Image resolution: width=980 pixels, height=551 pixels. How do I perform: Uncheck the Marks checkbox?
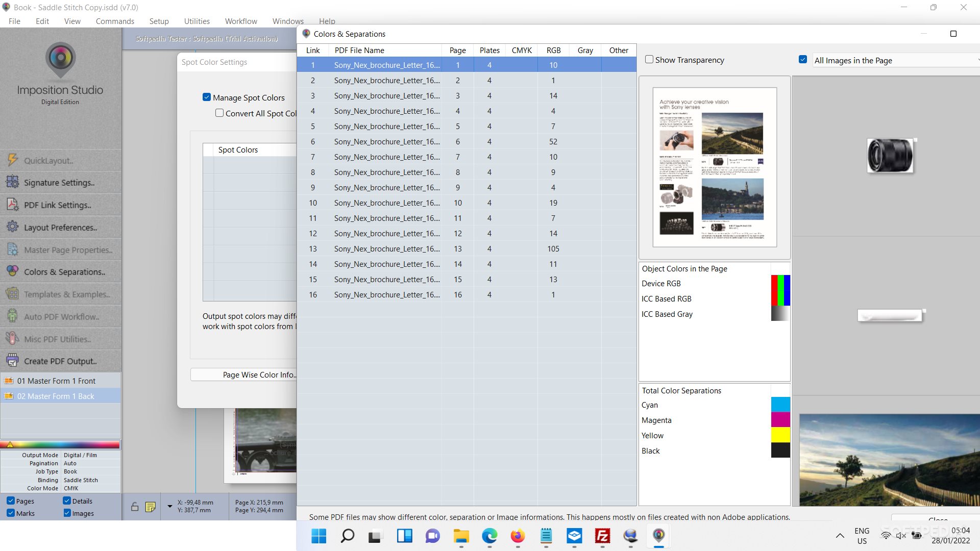11,513
